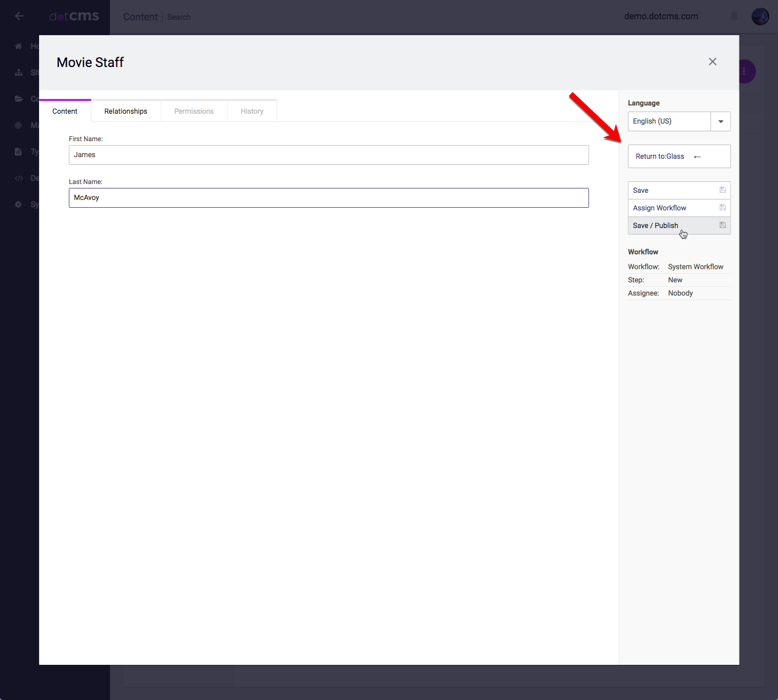Open the Permissions tab
This screenshot has width=778, height=700.
[194, 111]
